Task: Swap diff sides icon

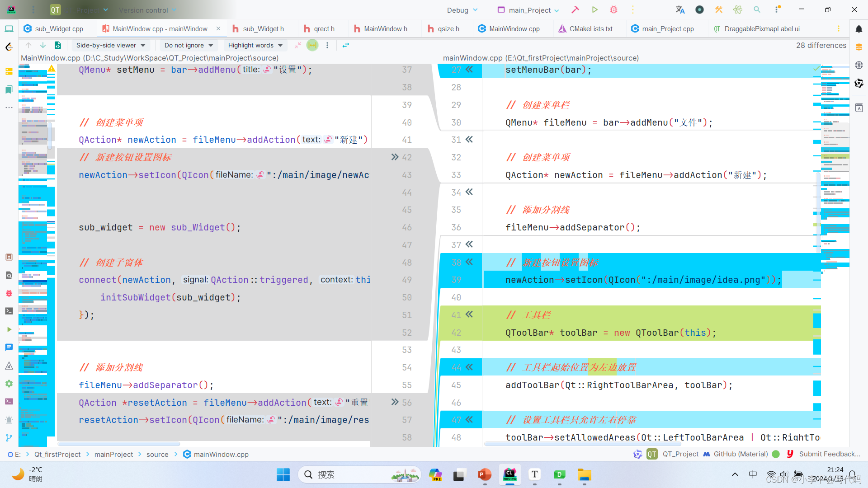Action: [346, 45]
